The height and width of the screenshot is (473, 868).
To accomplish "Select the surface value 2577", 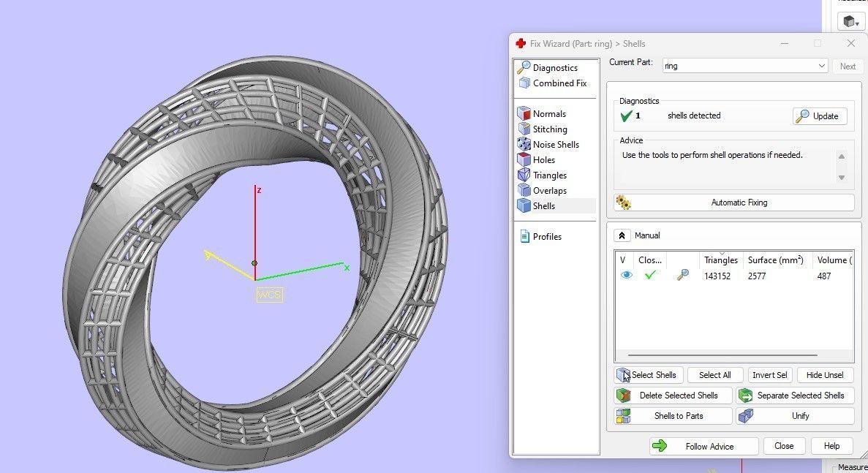I will tap(757, 276).
